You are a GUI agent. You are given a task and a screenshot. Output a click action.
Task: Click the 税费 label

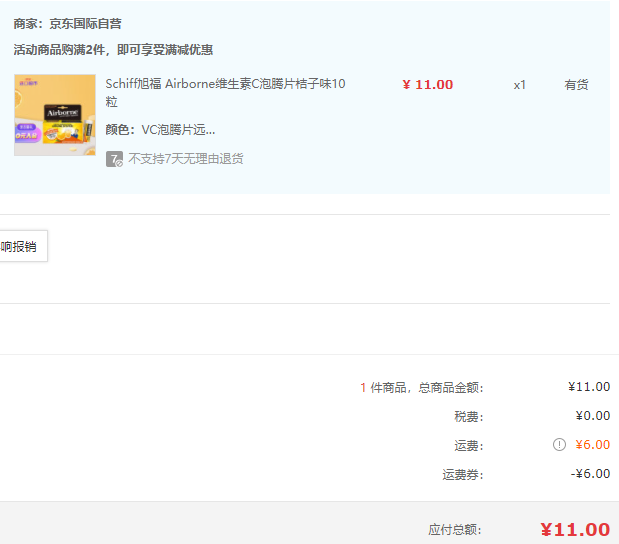(x=469, y=416)
